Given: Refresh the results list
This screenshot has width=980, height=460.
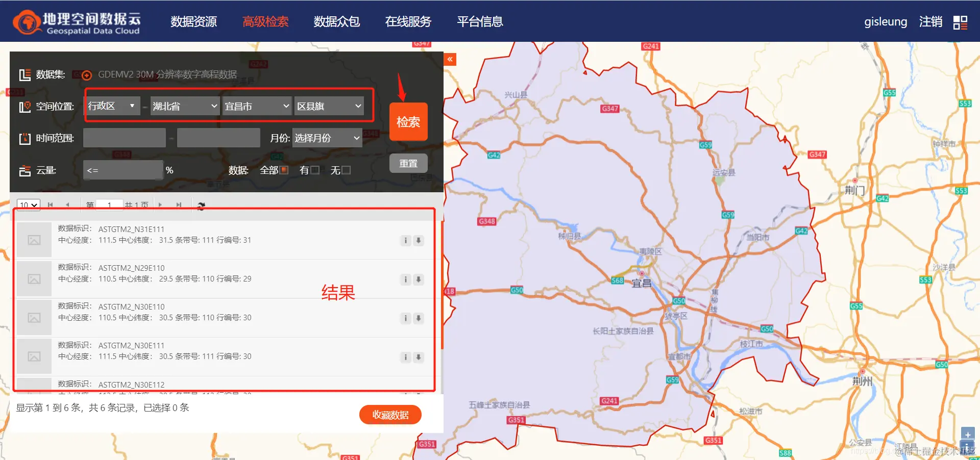Looking at the screenshot, I should [201, 206].
